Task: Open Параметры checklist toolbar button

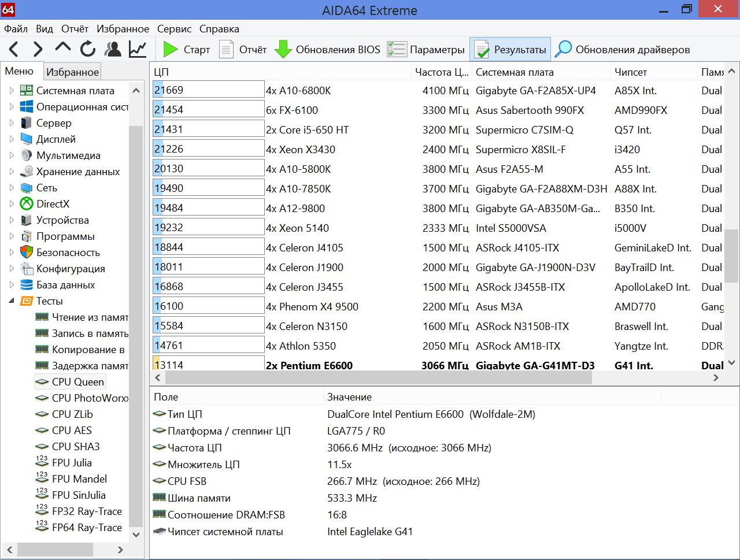Action: pyautogui.click(x=425, y=50)
